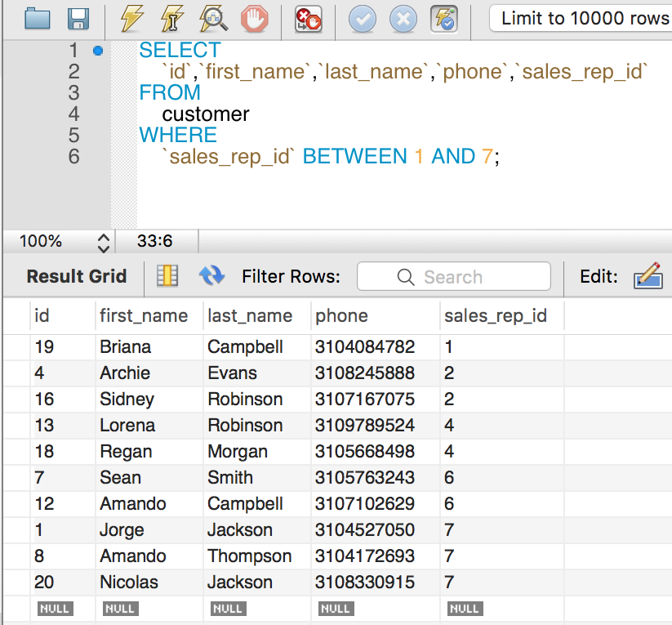The height and width of the screenshot is (625, 672).
Task: Click the Jorge first name cell
Action: [149, 530]
